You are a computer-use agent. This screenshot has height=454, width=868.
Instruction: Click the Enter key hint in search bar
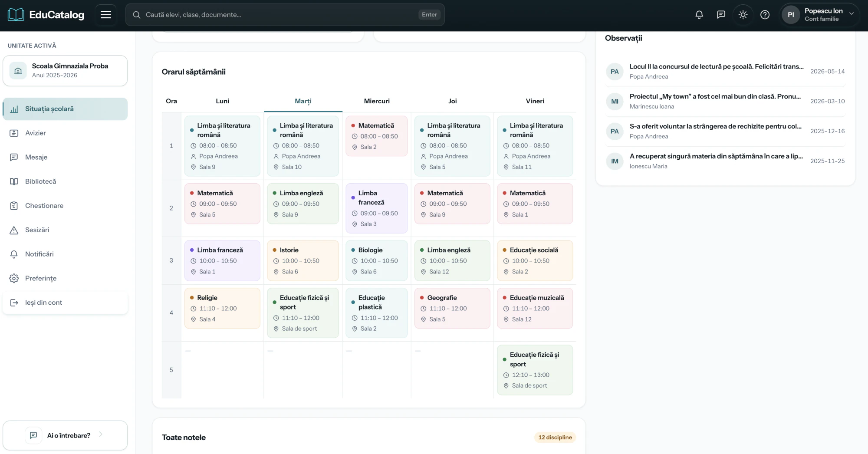429,15
